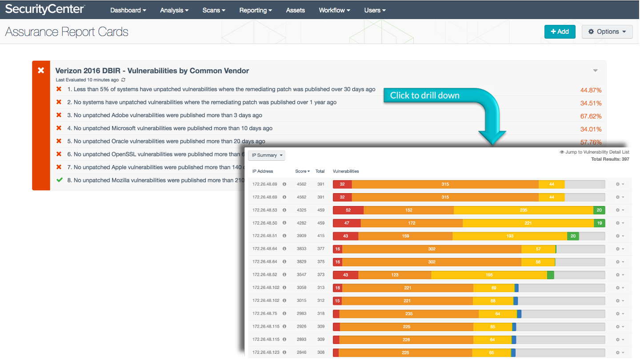Image resolution: width=640 pixels, height=364 pixels.
Task: Show host info for 172.26.48.52
Action: tap(284, 275)
